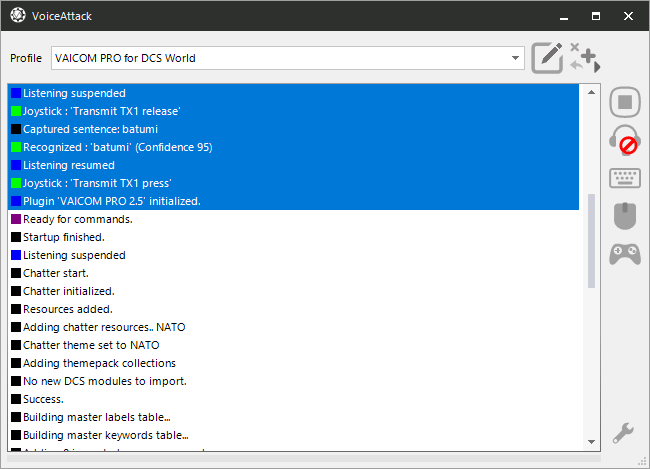Click green square beside 'Recognized : batumi'
Image resolution: width=650 pixels, height=469 pixels.
[16, 147]
